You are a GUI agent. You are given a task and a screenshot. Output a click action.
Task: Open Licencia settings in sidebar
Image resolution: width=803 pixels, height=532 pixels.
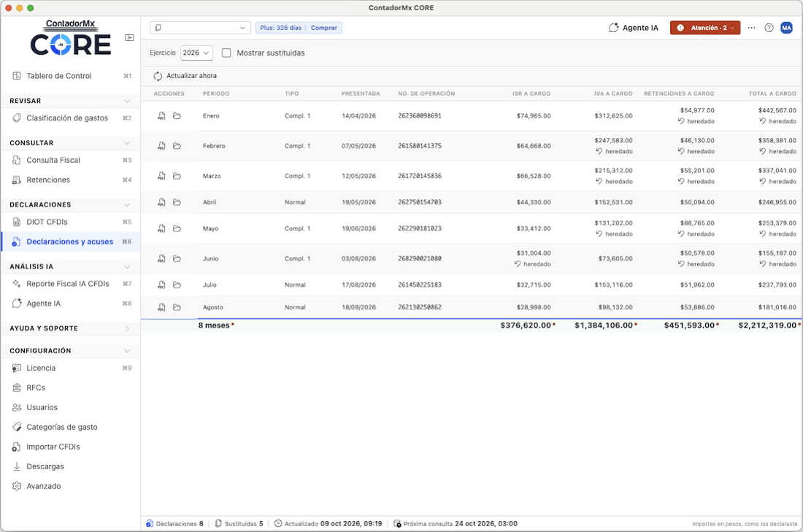click(71, 368)
